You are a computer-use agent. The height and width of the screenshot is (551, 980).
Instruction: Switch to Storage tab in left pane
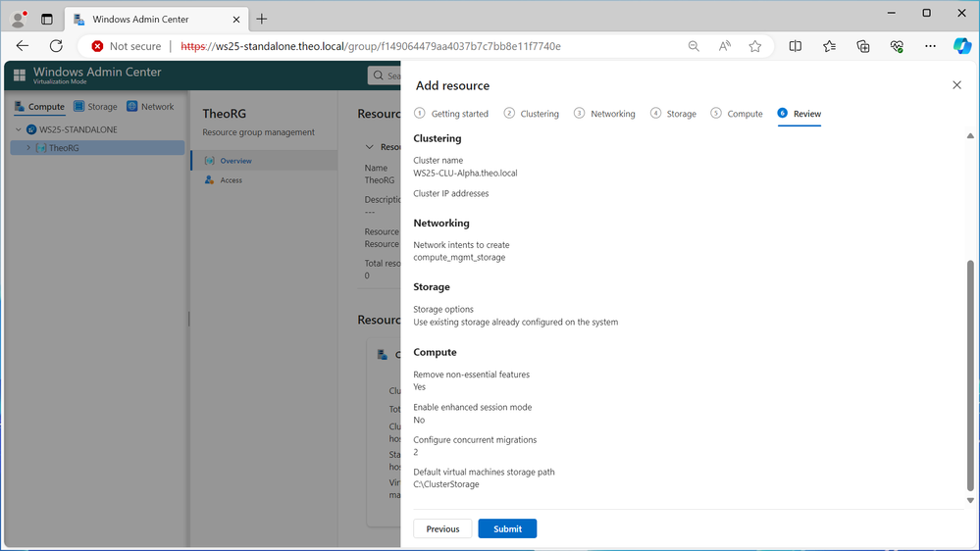[x=95, y=107]
